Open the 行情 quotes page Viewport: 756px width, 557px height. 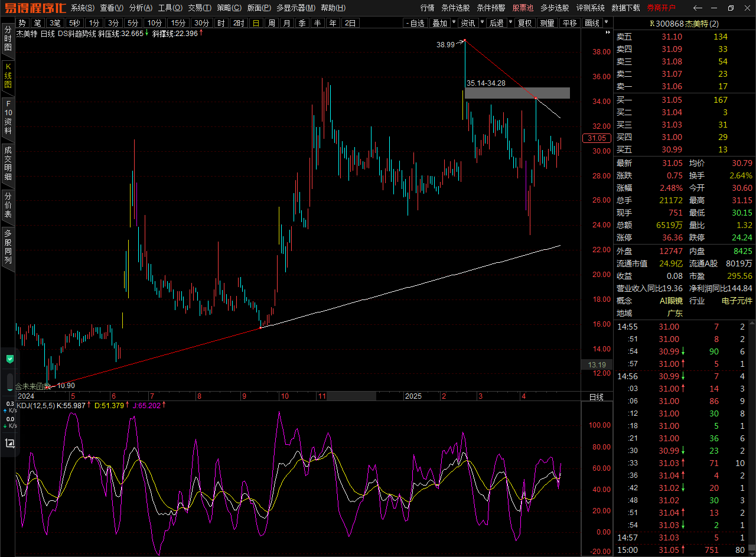(427, 8)
